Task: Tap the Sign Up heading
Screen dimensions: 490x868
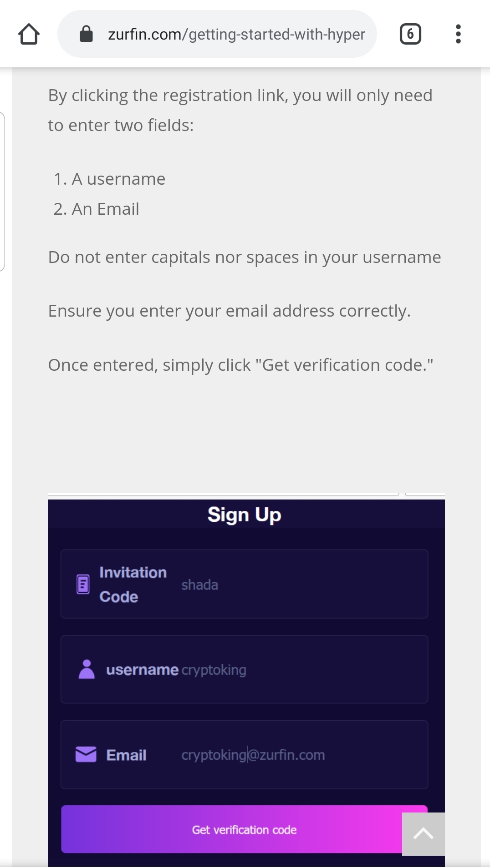Action: click(244, 515)
